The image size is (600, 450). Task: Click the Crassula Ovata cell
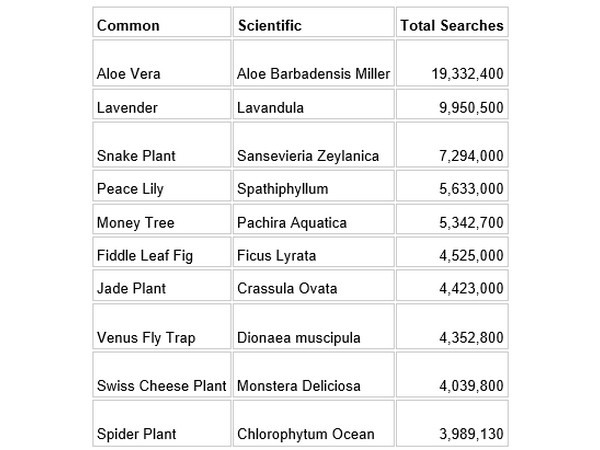(287, 288)
